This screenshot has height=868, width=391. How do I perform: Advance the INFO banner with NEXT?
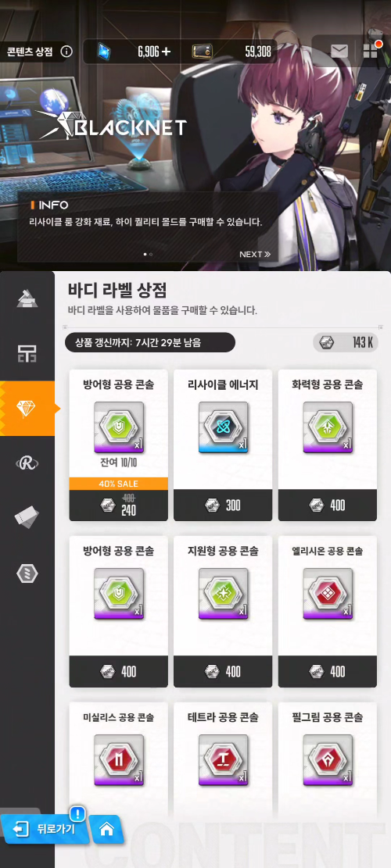pyautogui.click(x=255, y=254)
